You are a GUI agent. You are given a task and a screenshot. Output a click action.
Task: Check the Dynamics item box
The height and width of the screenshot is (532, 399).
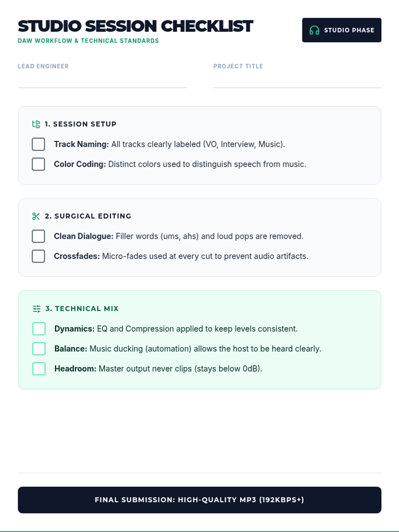click(39, 329)
